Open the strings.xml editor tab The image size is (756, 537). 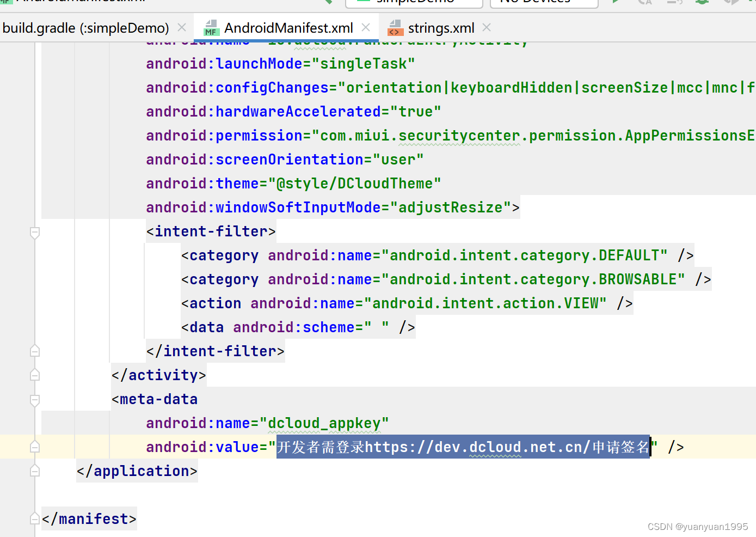(441, 28)
